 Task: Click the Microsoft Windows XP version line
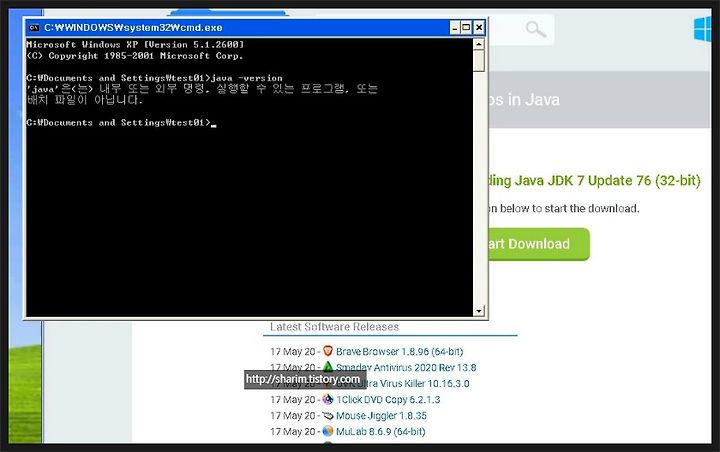pyautogui.click(x=135, y=45)
